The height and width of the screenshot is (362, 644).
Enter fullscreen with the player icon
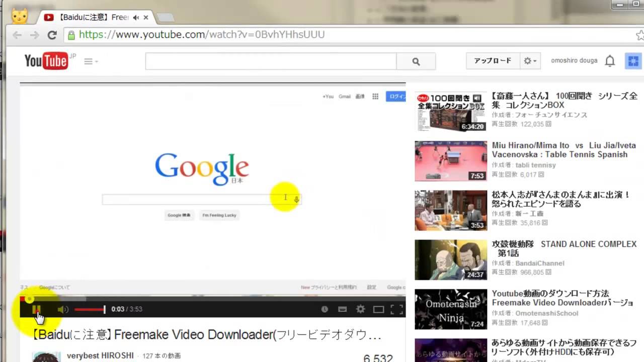[397, 310]
